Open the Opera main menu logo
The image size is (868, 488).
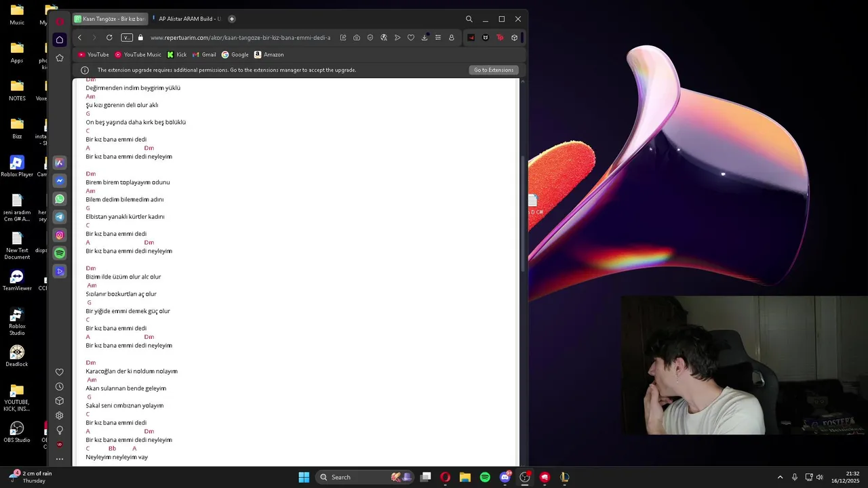click(x=60, y=22)
